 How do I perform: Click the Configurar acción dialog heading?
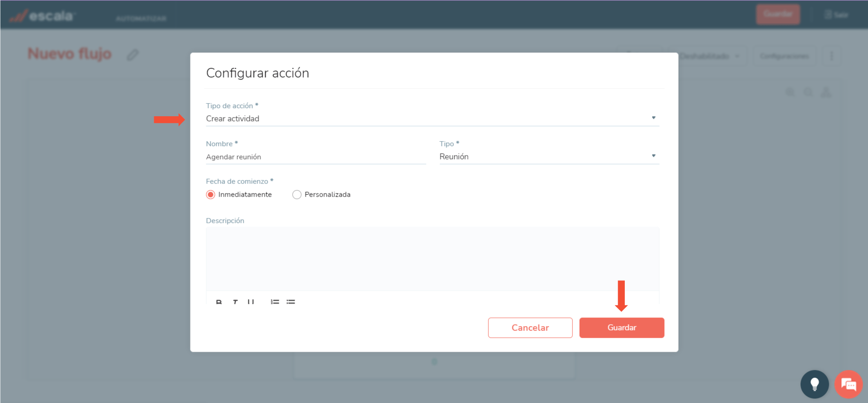[x=258, y=73]
